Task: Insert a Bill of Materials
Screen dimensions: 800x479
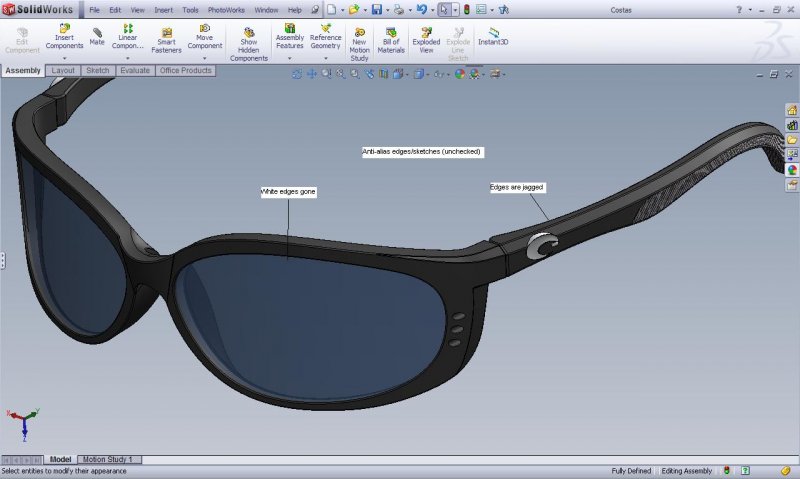Action: pyautogui.click(x=391, y=41)
